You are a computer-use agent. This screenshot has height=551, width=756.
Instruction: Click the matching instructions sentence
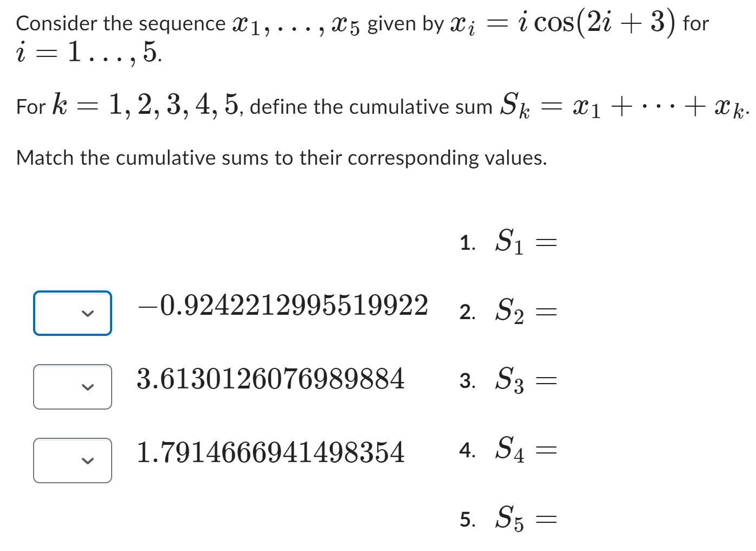pyautogui.click(x=281, y=158)
